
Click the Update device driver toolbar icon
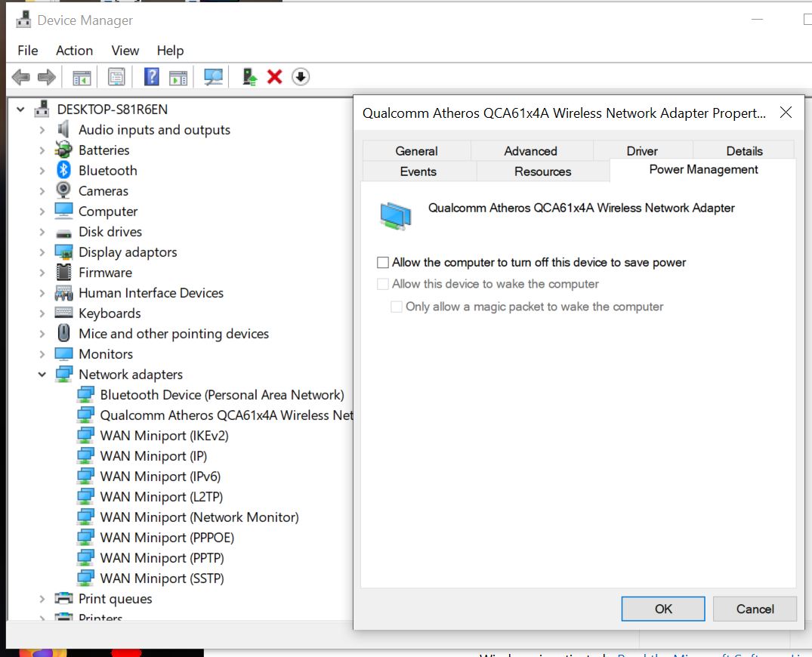coord(249,77)
